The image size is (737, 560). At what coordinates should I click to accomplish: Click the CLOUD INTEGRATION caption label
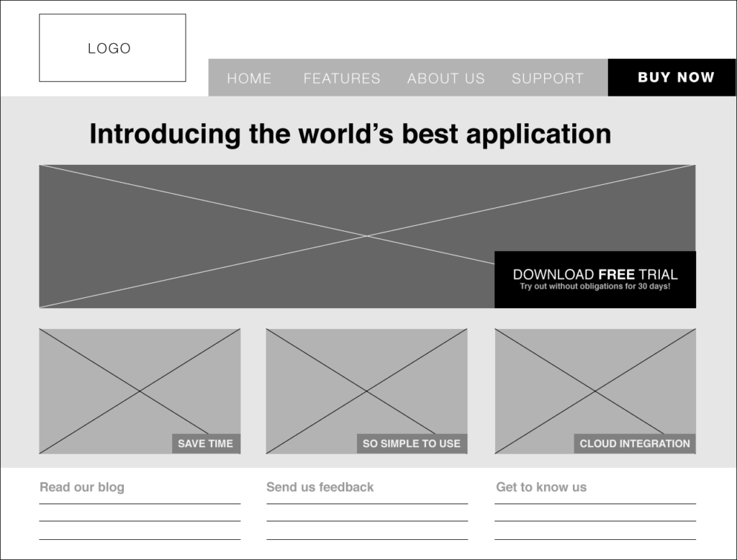click(x=633, y=443)
